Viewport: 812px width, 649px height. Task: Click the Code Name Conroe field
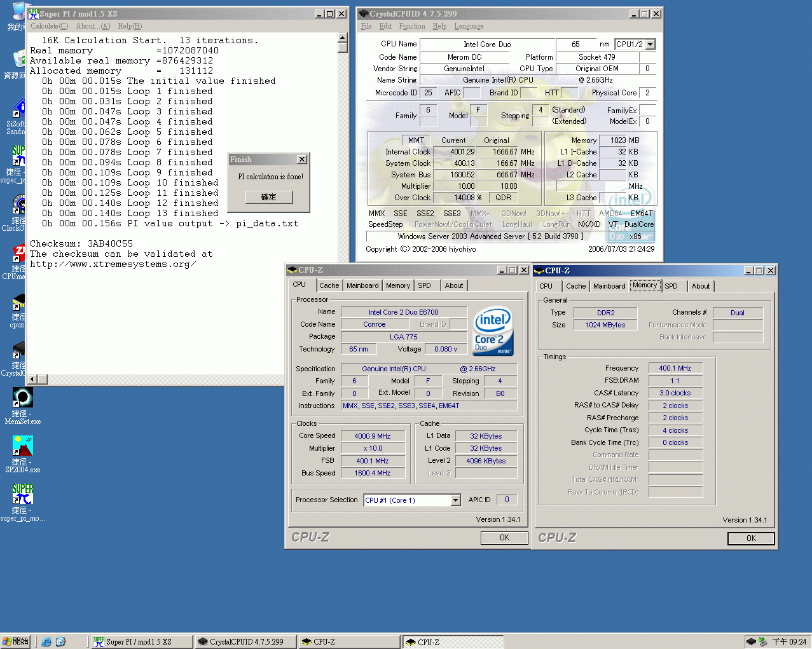click(375, 324)
